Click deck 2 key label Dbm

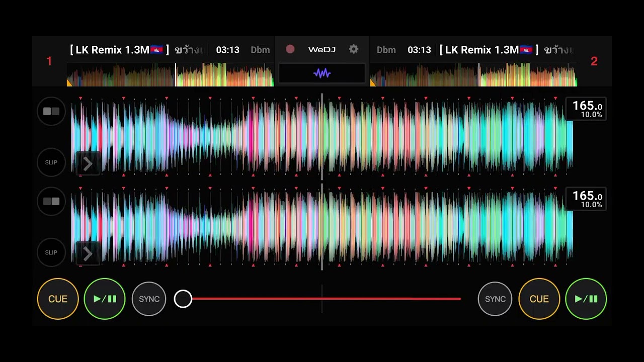point(386,50)
